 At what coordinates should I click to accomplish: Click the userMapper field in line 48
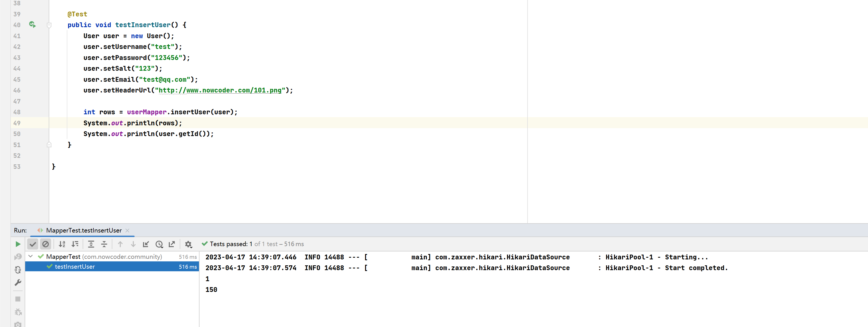(147, 112)
